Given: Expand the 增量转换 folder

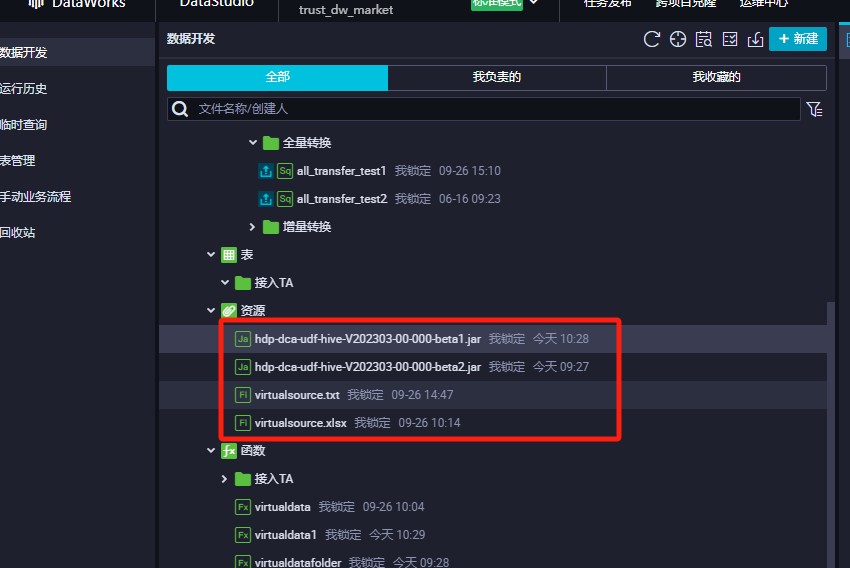Looking at the screenshot, I should click(x=252, y=227).
